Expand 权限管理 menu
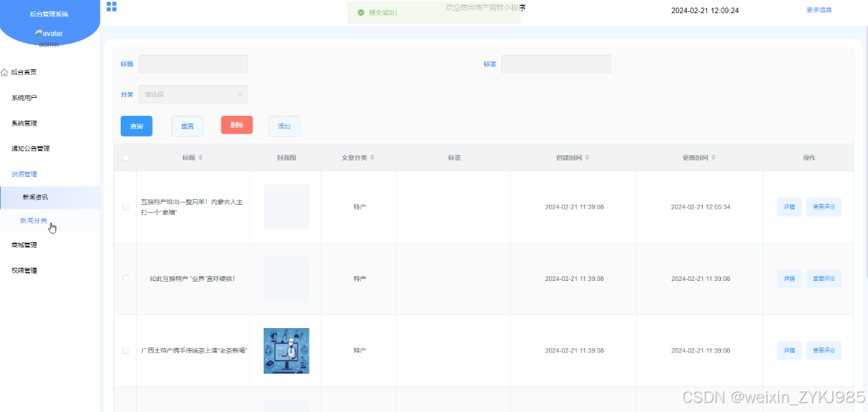 coord(50,271)
